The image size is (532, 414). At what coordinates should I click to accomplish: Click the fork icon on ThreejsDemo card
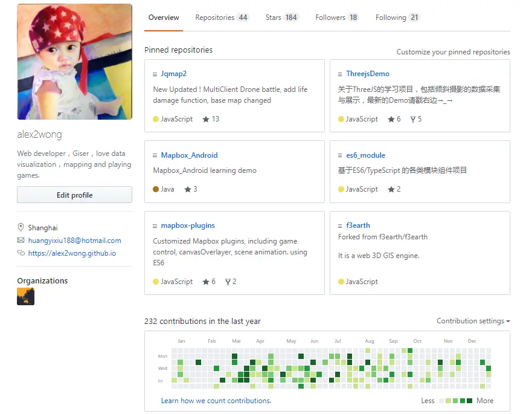[413, 119]
